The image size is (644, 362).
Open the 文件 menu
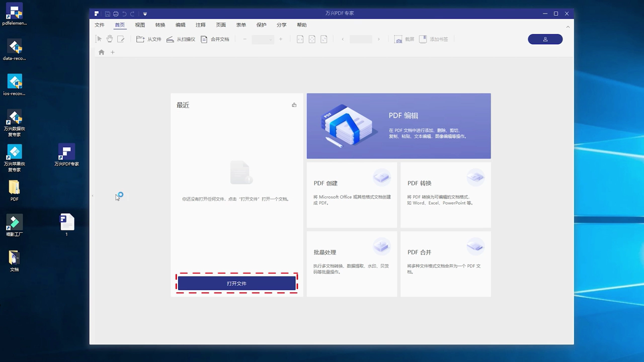click(100, 25)
